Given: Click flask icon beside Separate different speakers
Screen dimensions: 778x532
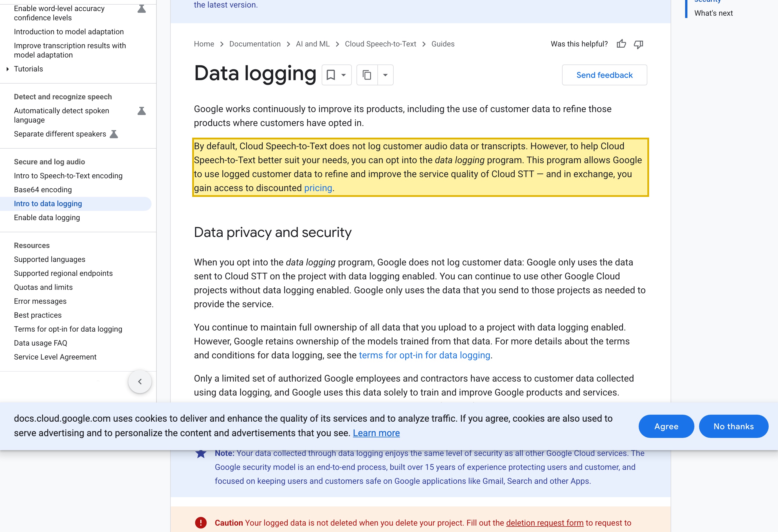Looking at the screenshot, I should coord(114,134).
